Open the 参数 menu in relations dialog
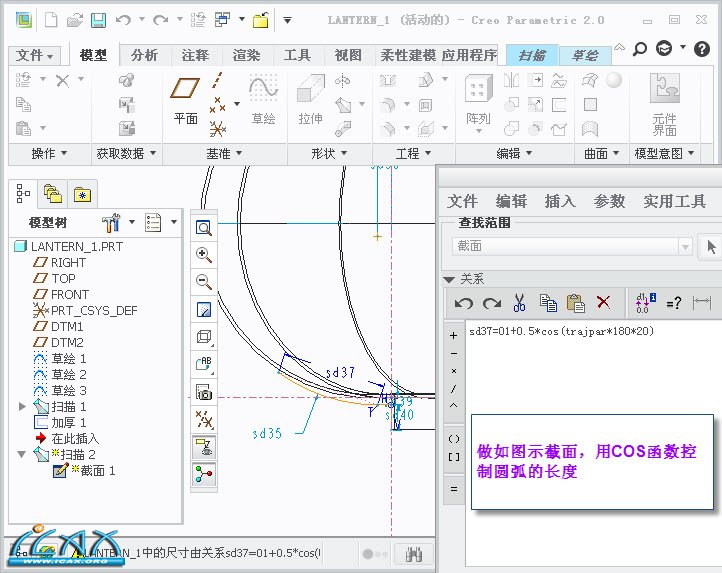722x573 pixels. 609,201
